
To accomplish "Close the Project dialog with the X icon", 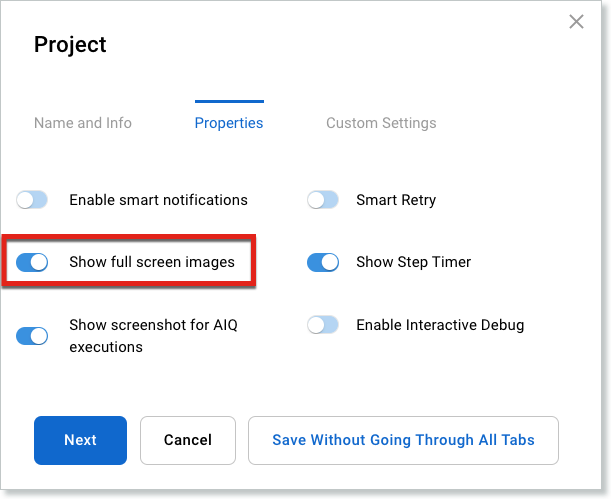I will 576,22.
